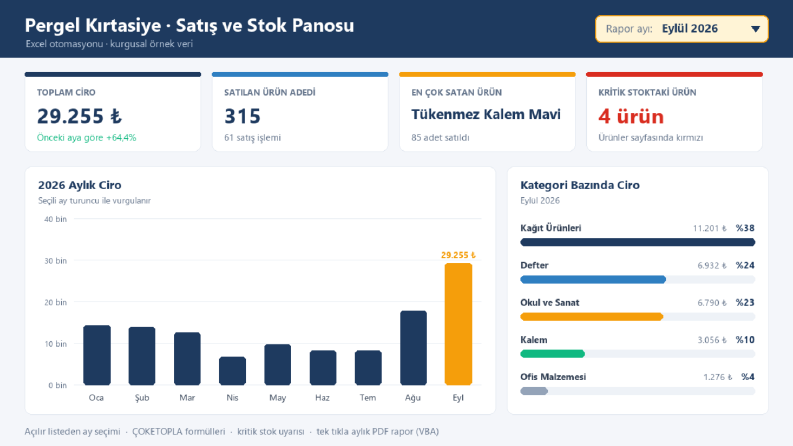Click 'kritik stok uyarısı' footer text
Viewport: 793px width, 446px height.
tap(271, 431)
